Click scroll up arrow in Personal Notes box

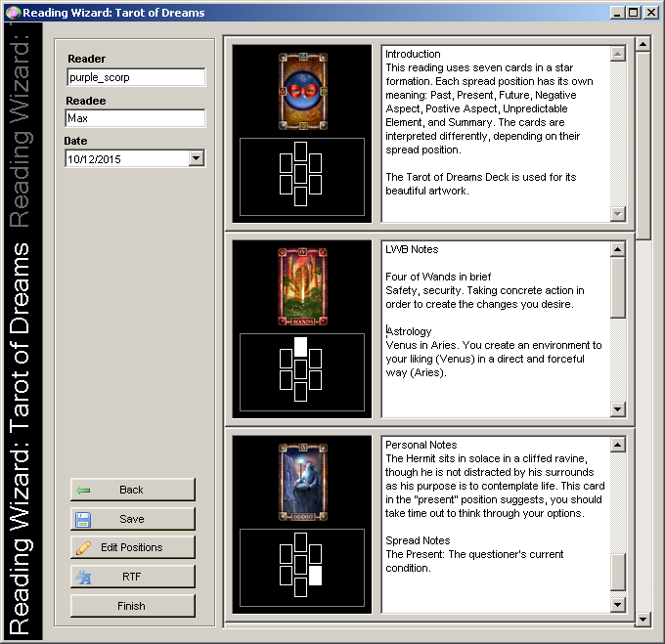[x=618, y=445]
